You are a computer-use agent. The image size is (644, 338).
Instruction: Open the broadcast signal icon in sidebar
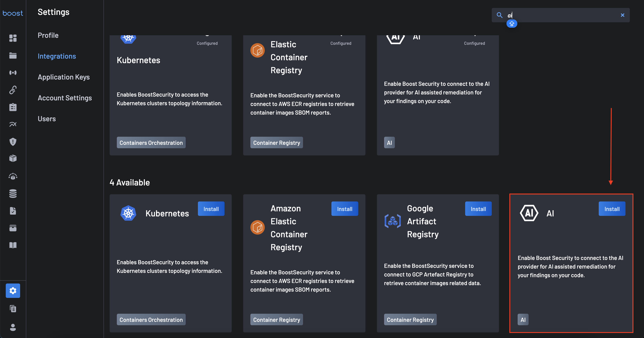coord(13,72)
